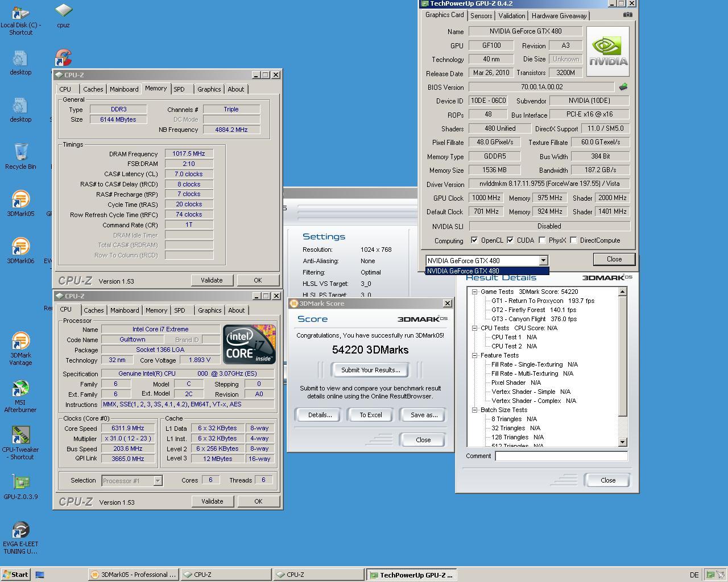Viewport: 728px width, 582px height.
Task: Select NVIDIA GeForce GTX 480 in dropdown list
Action: (x=487, y=271)
